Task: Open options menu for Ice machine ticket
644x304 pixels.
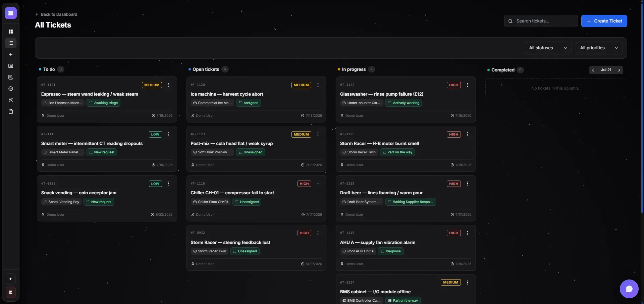Action: tap(318, 85)
